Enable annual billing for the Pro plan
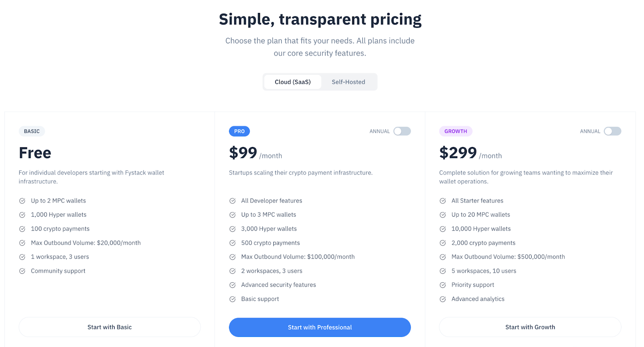Screen dimensions: 644x347 tap(402, 131)
